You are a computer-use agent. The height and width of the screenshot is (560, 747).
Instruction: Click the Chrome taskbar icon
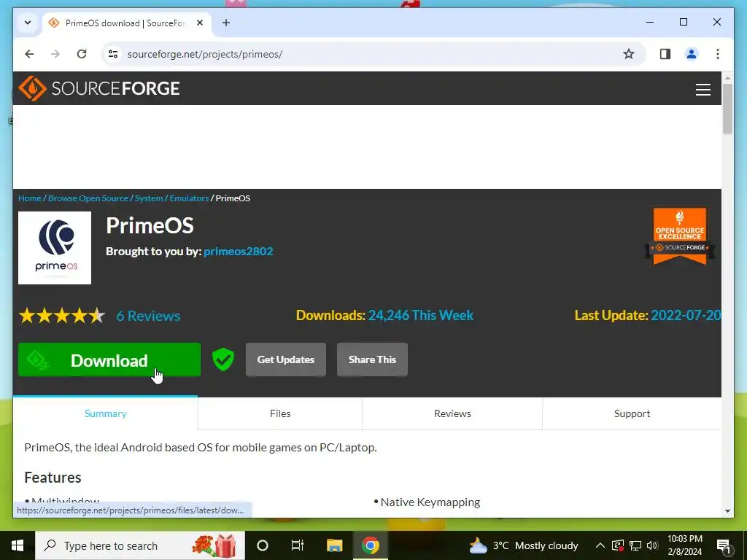370,545
